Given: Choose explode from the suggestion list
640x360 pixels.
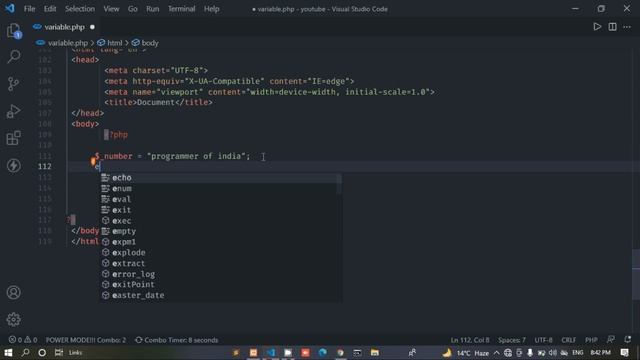Looking at the screenshot, I should point(221,252).
